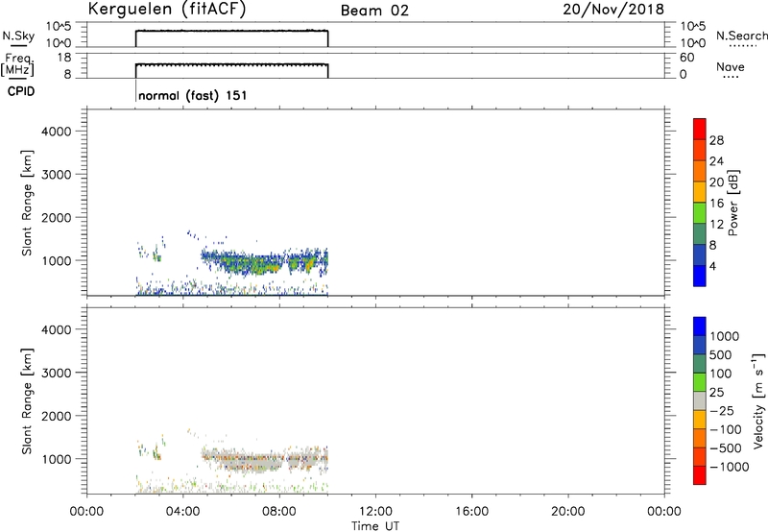Pick the bright blue top Velocity colorbar segment

coord(700,326)
